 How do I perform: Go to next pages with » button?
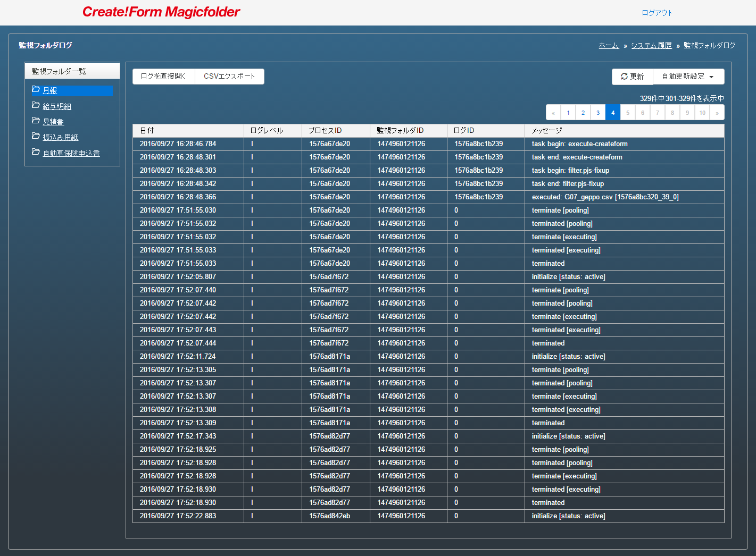[x=717, y=113]
